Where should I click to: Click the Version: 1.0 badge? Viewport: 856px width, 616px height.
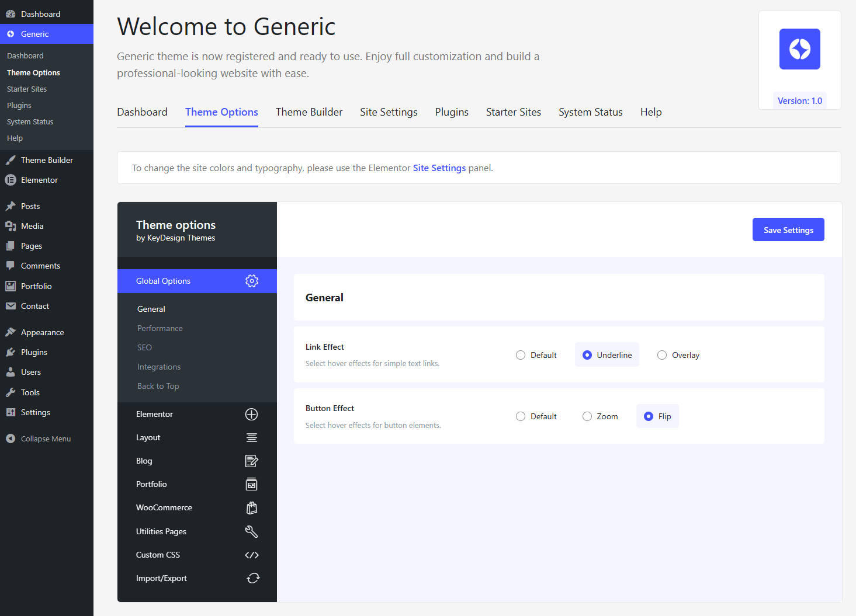click(800, 100)
